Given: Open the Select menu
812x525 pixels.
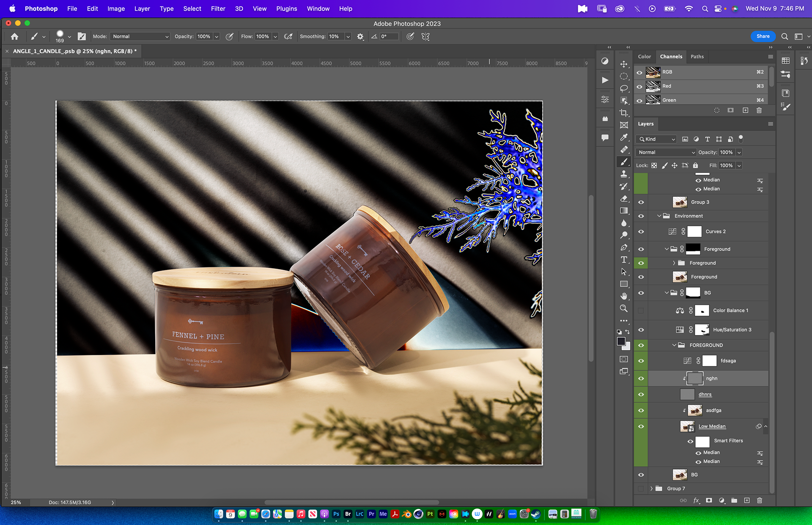Looking at the screenshot, I should 192,8.
